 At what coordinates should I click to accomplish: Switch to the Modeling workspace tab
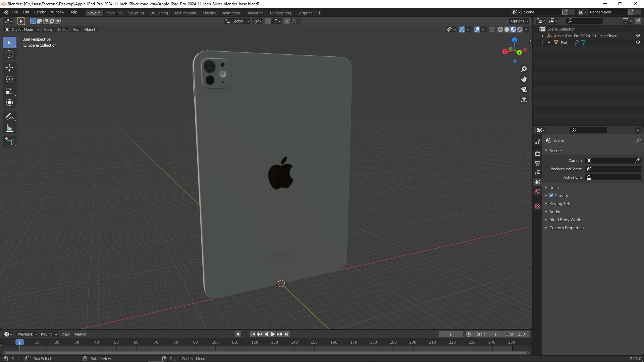[114, 13]
